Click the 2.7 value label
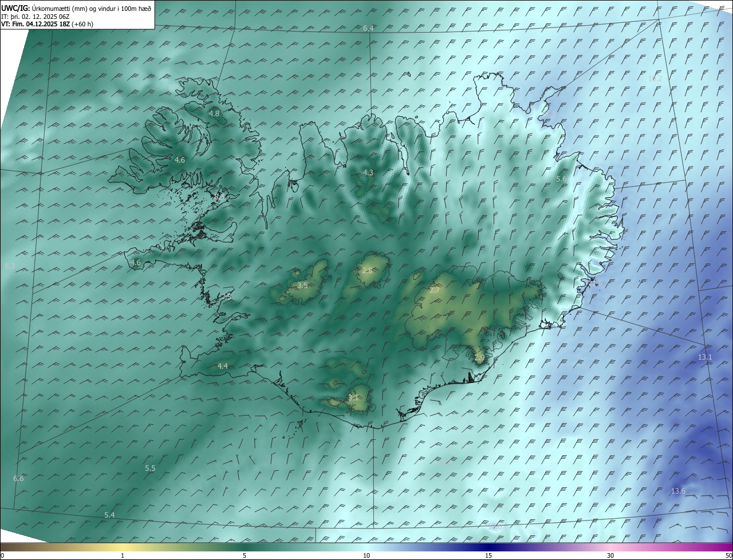This screenshot has width=733, height=560. 435,291
